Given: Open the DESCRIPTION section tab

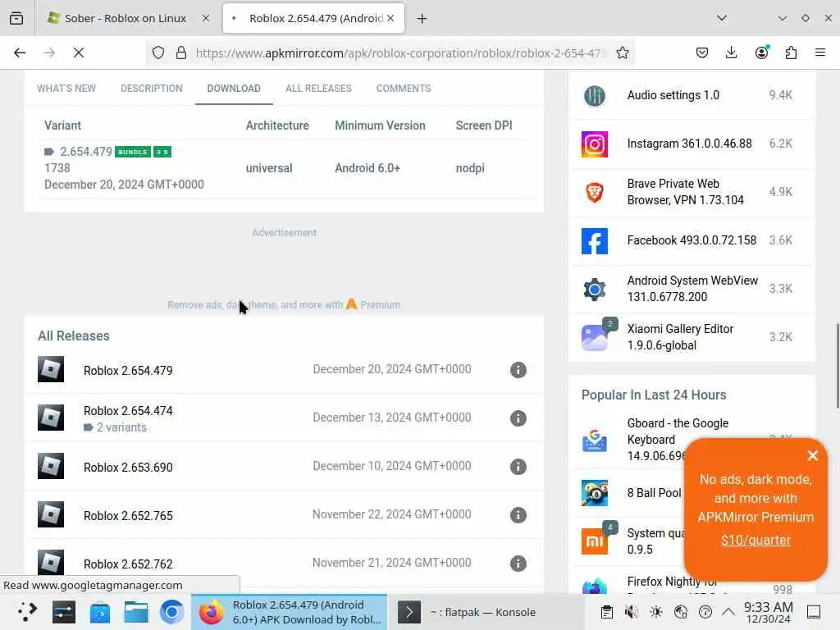Looking at the screenshot, I should click(x=152, y=89).
